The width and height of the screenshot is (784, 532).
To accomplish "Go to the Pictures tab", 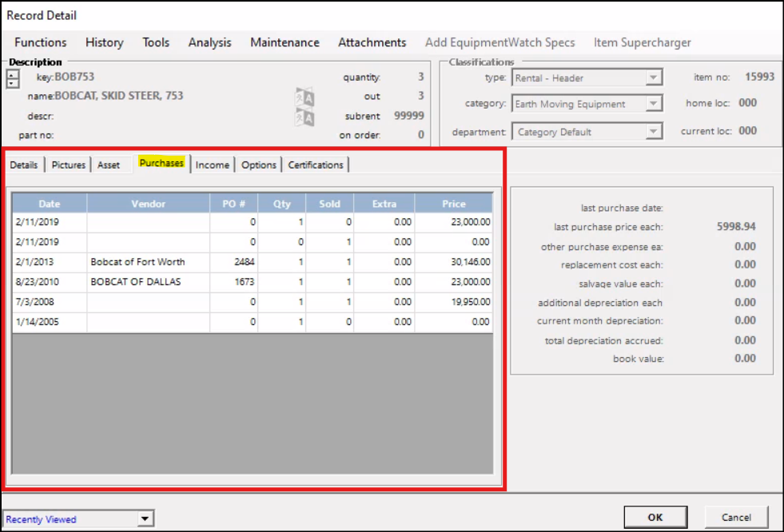I will tap(69, 165).
